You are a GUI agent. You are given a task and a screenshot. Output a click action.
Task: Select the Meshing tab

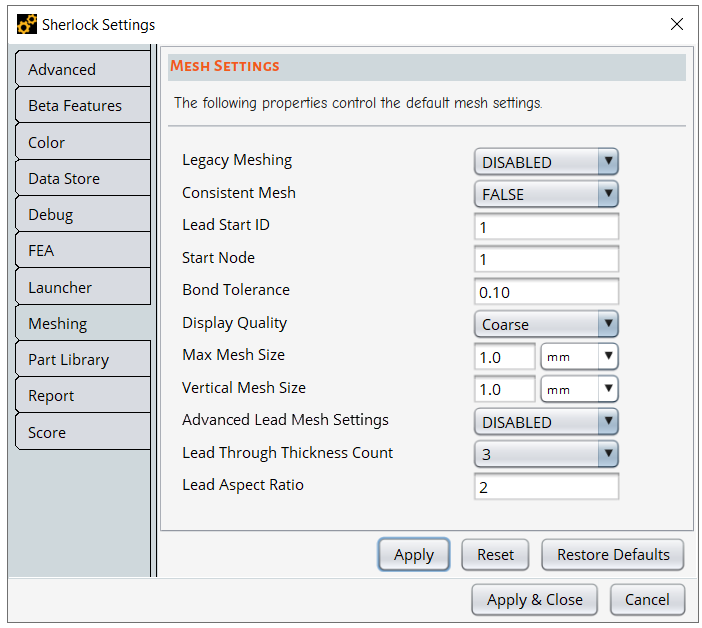[83, 323]
